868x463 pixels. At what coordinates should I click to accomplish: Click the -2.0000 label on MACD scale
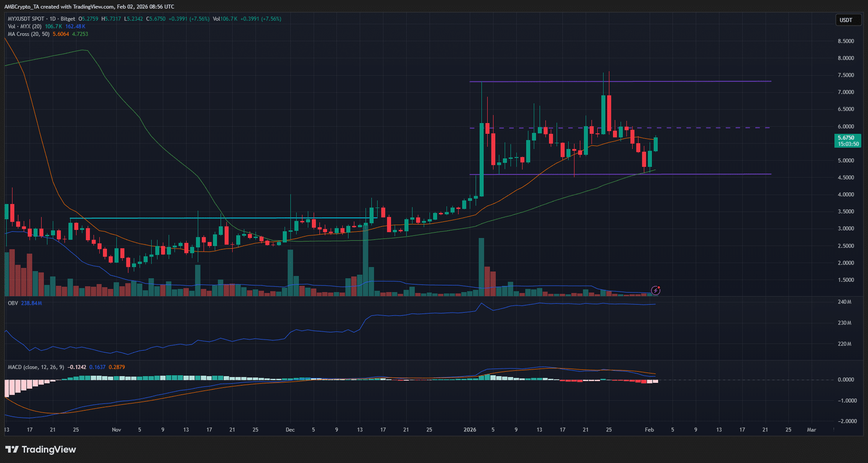[x=846, y=421]
